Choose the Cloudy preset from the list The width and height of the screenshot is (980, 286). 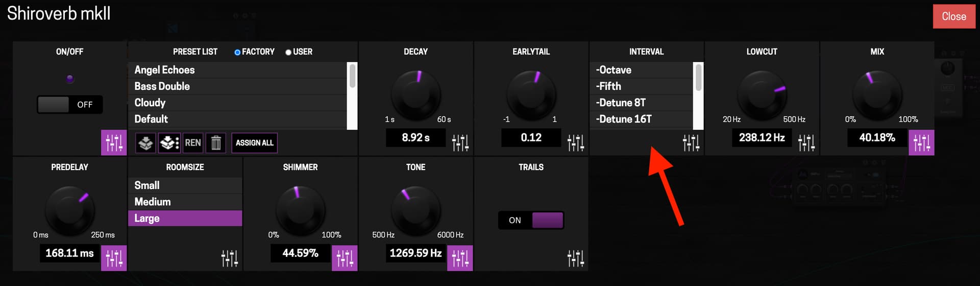tap(150, 103)
